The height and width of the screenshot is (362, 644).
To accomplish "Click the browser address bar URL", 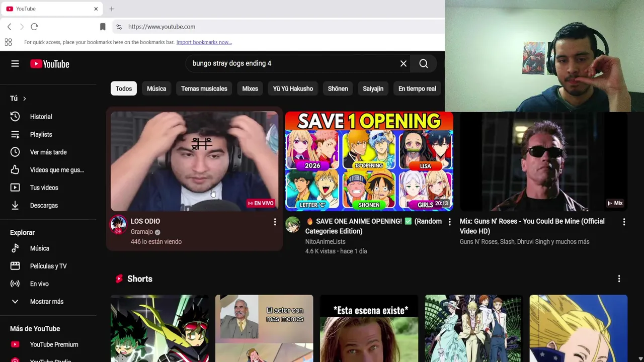I will [x=162, y=27].
